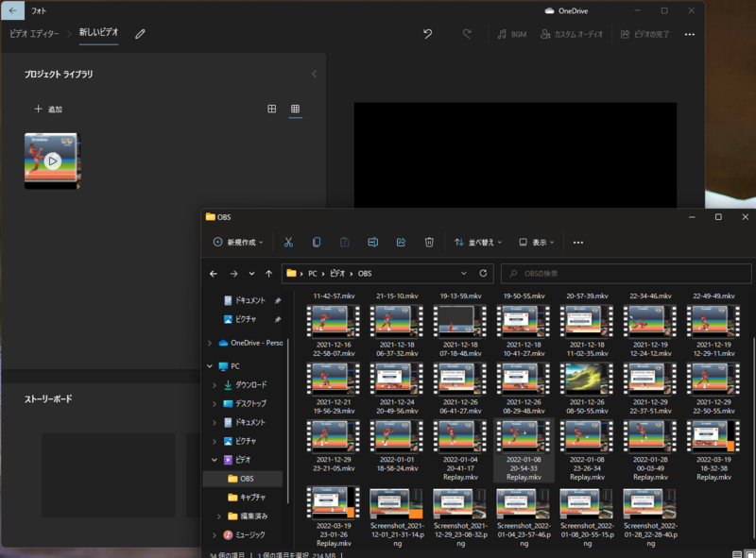Select ミュージック in navigation tree

[244, 535]
